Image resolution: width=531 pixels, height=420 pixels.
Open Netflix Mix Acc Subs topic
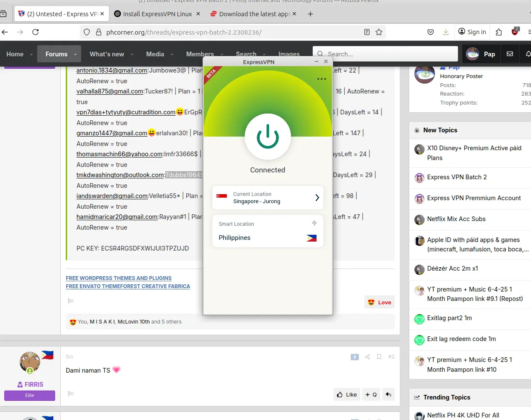pos(456,219)
